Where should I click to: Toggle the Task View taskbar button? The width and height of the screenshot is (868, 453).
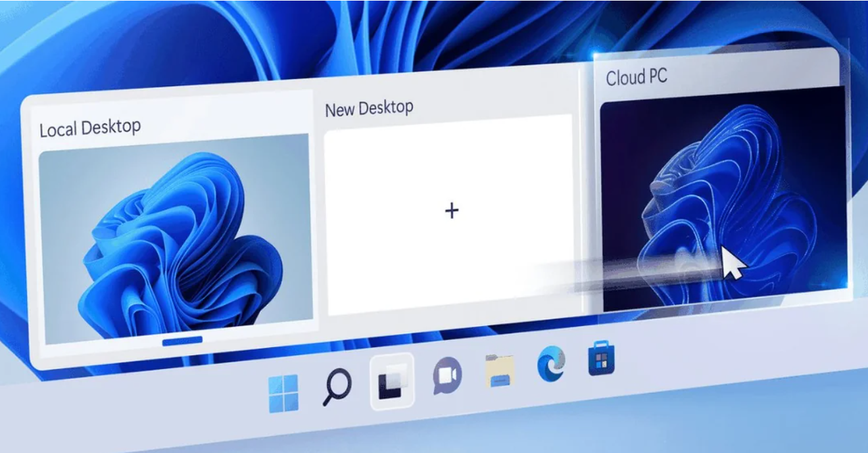392,382
